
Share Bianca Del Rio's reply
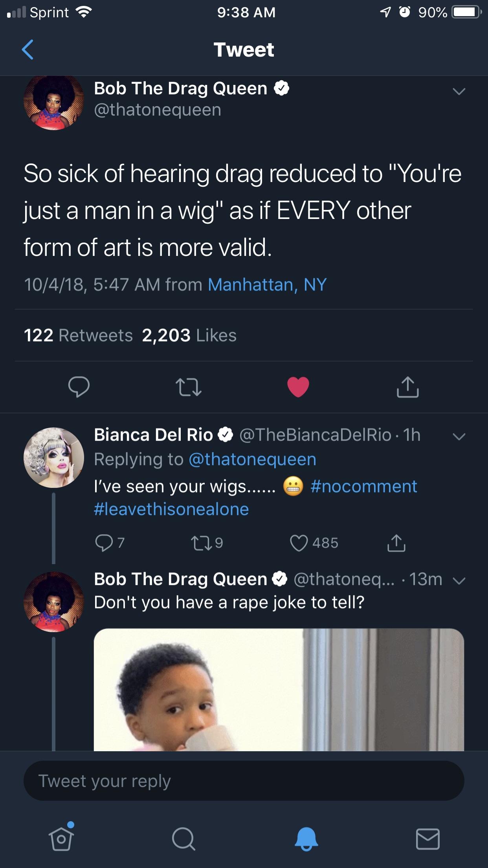[396, 543]
